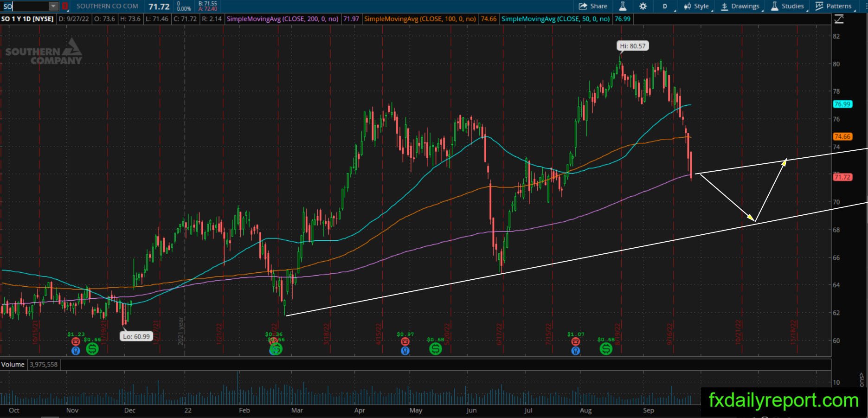Open the Patterns menu
Image resolution: width=868 pixels, height=418 pixels.
point(834,6)
